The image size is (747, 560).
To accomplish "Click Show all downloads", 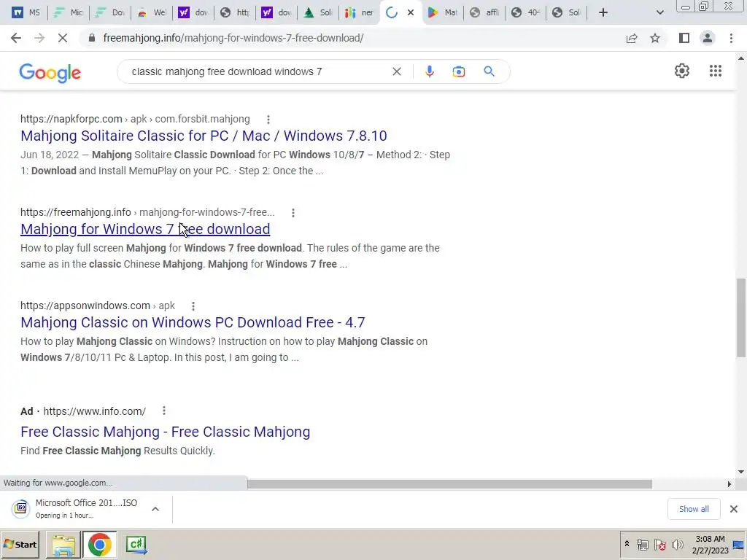I will (694, 509).
